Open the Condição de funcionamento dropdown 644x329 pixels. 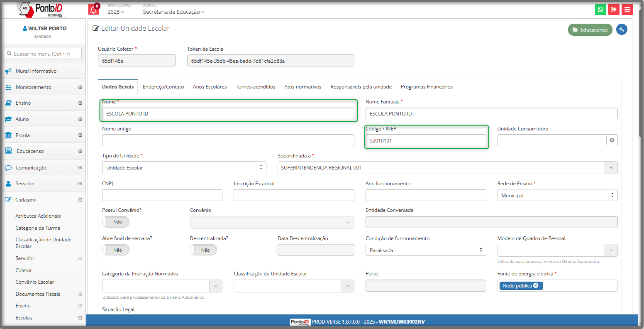pos(425,250)
